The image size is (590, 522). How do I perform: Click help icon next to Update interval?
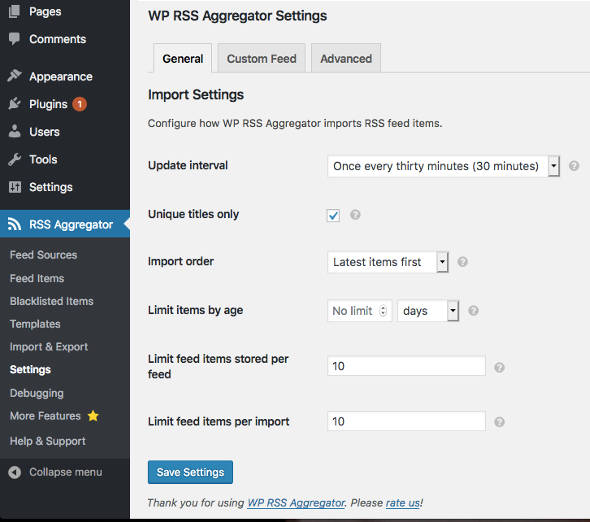574,166
